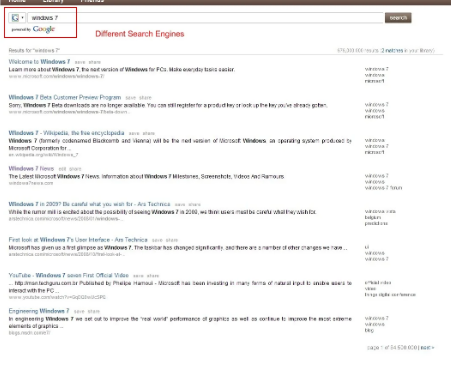Save the Welcome to Windows 7 result

pos(80,62)
